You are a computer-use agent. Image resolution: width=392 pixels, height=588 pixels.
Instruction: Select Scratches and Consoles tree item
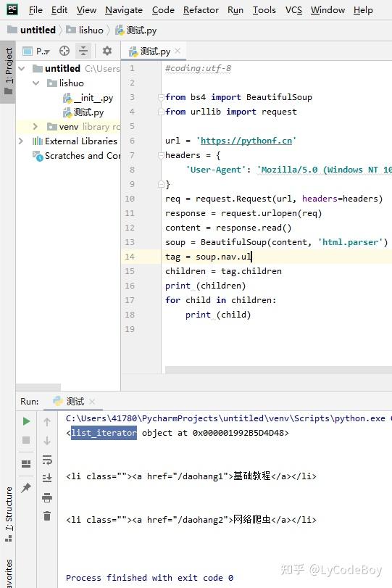click(x=77, y=156)
